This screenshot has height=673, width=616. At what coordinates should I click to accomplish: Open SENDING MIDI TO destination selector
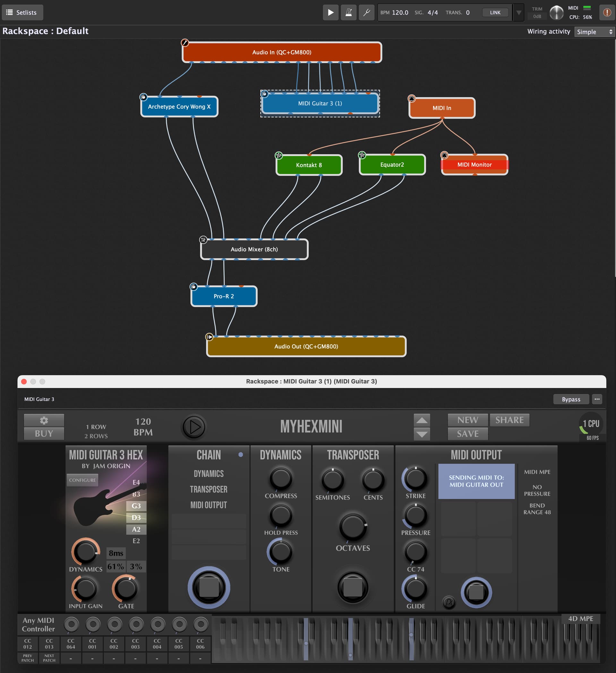[476, 481]
